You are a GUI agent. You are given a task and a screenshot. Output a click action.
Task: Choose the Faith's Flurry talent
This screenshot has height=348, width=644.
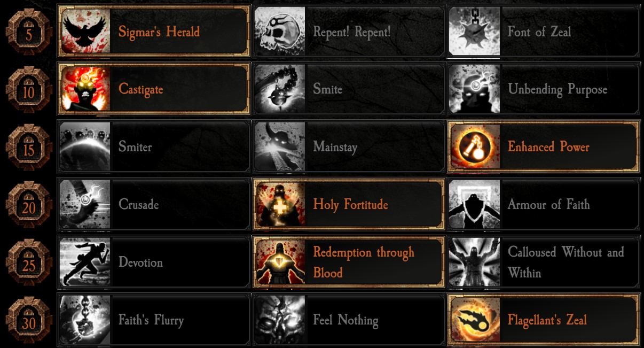154,320
